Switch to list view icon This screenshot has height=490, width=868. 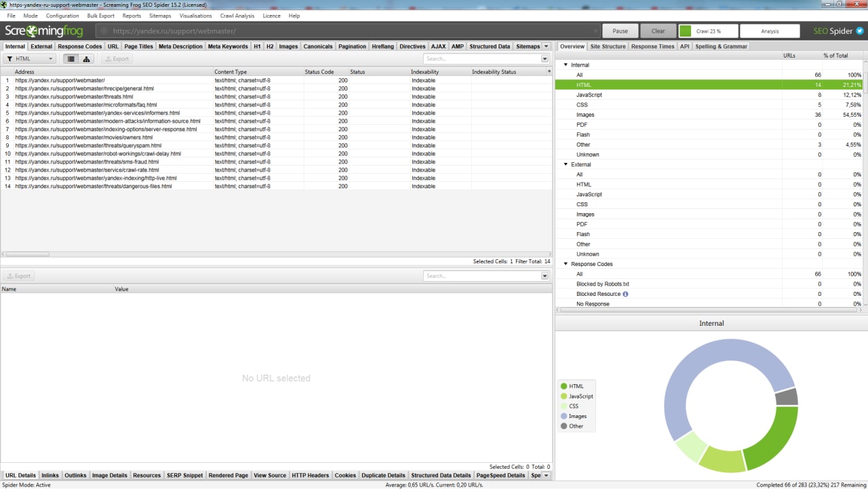[71, 59]
